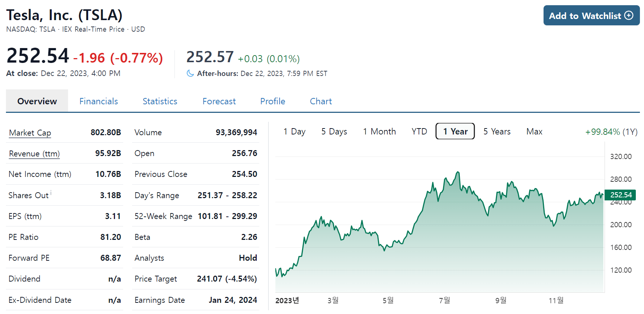Click the Beta value 2.26

click(249, 237)
